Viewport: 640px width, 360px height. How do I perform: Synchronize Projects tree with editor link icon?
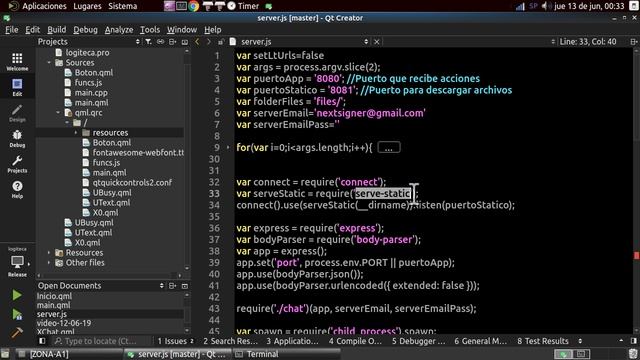(160, 42)
